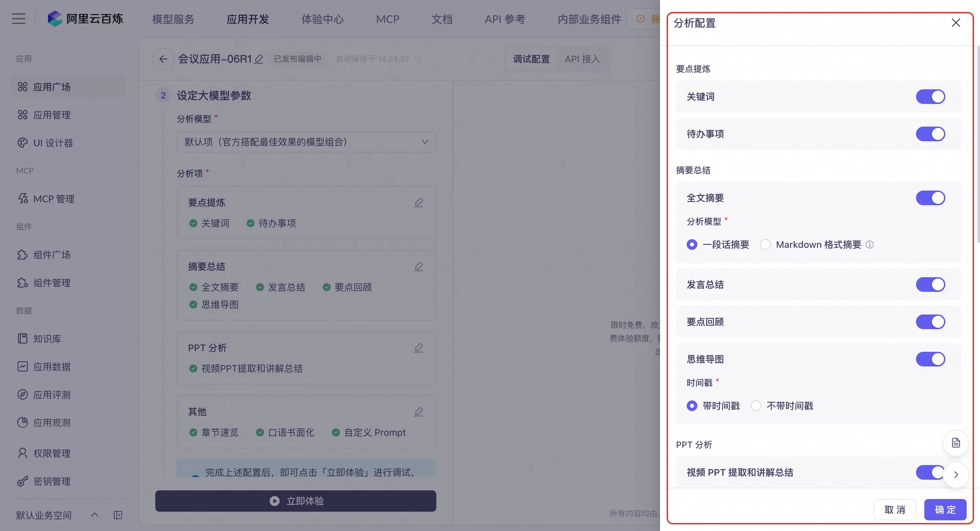Switch to the API 接入 tab
Image resolution: width=980 pixels, height=531 pixels.
[582, 59]
